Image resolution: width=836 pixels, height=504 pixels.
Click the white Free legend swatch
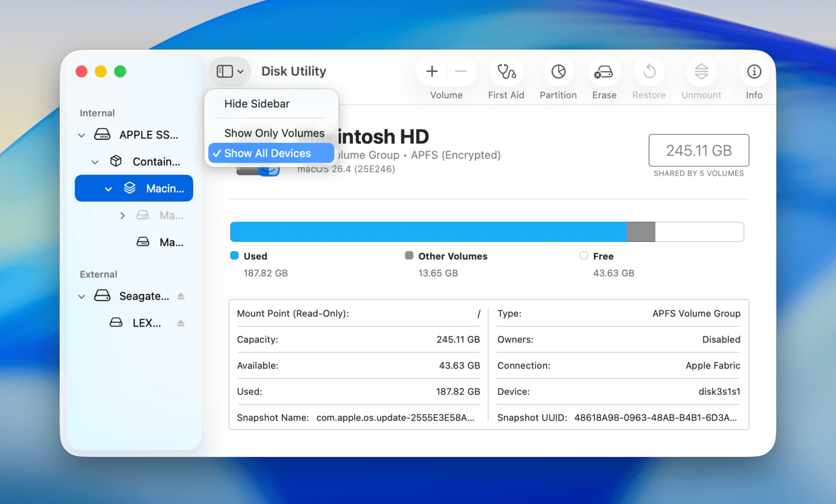point(584,255)
